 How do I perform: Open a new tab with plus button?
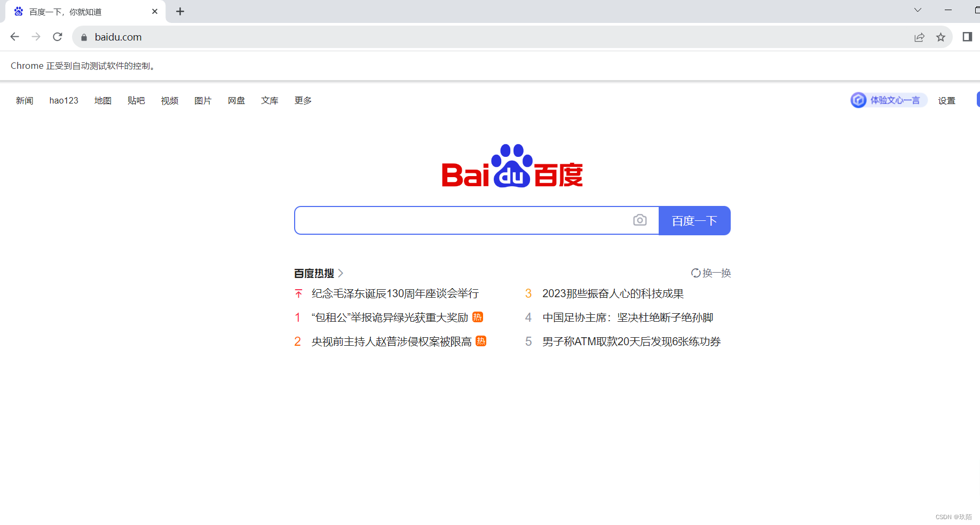180,11
